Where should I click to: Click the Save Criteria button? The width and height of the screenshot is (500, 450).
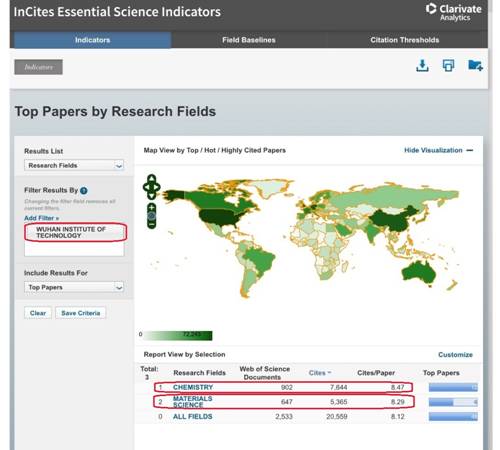tap(81, 313)
